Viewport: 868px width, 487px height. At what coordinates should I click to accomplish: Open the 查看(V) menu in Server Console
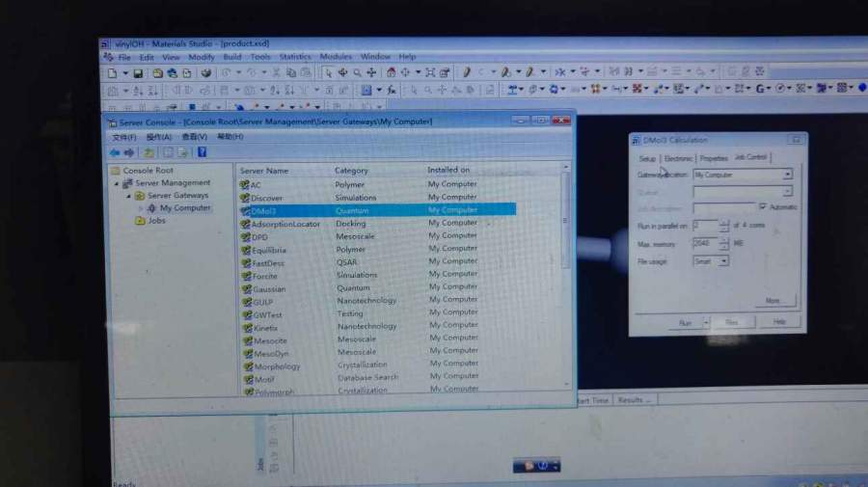coord(194,137)
